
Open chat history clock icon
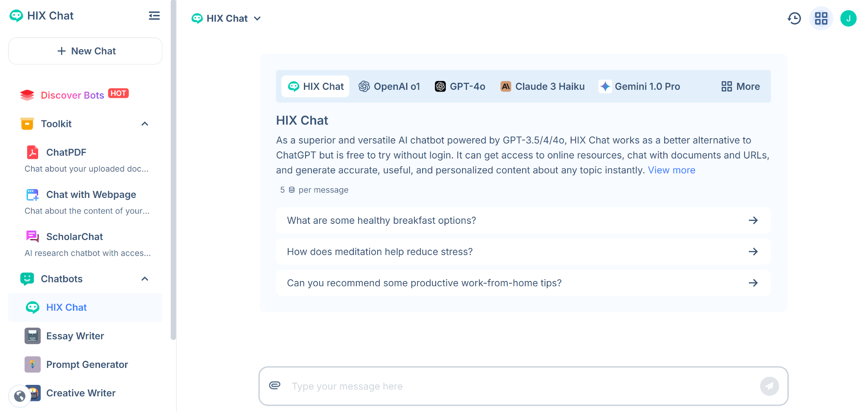794,18
